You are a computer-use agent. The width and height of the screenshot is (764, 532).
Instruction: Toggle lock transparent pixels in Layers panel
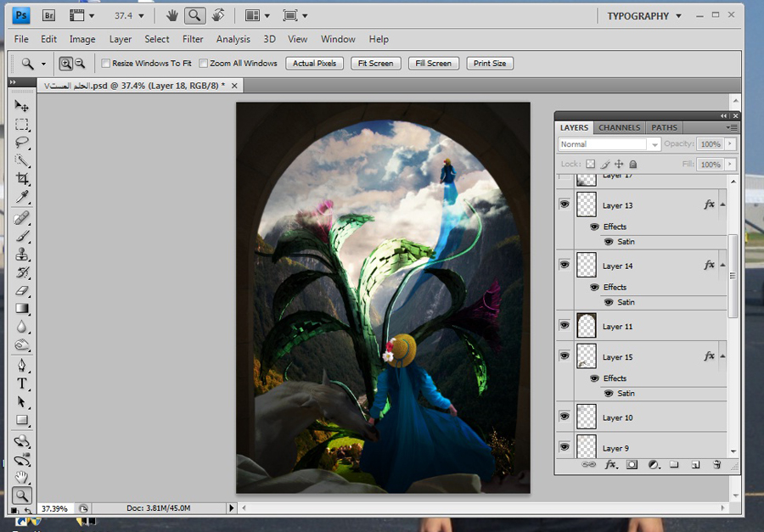click(x=591, y=164)
